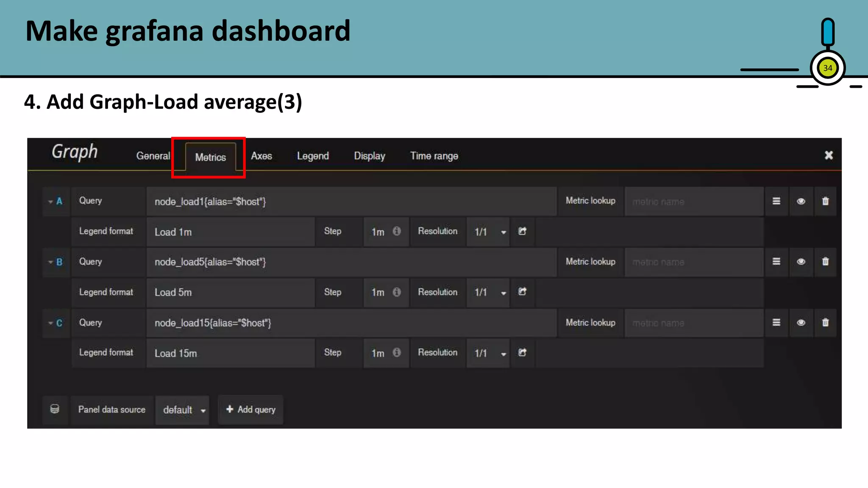Click the share link icon in Load 1m row
The height and width of the screenshot is (488, 868).
[x=522, y=231]
